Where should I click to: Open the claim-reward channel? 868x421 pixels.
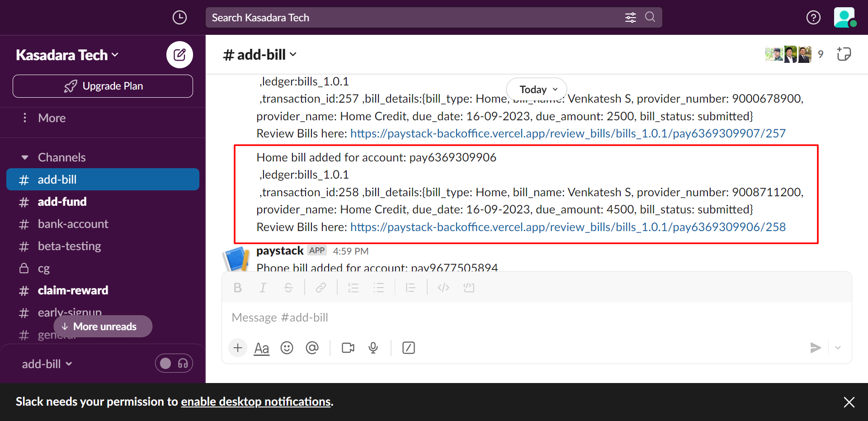(x=73, y=290)
